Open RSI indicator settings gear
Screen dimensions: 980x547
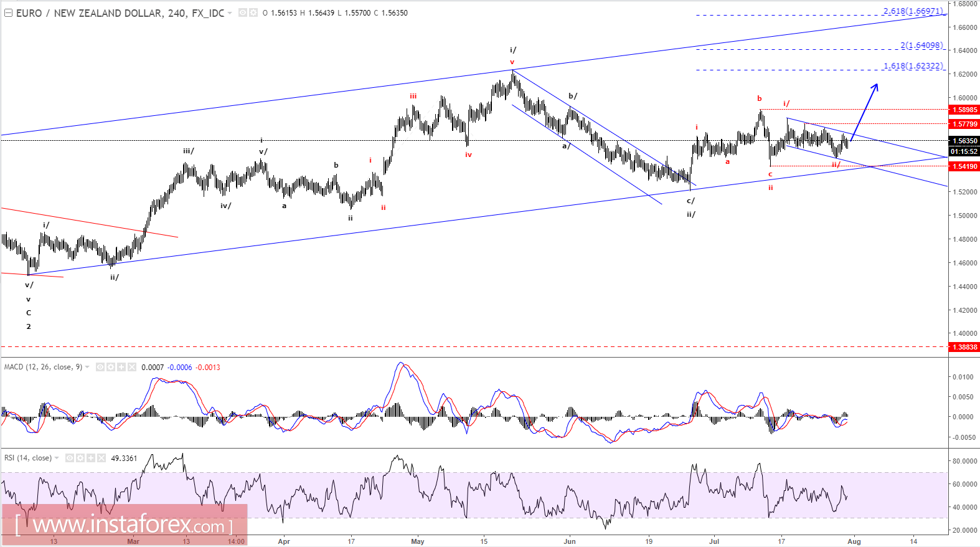click(x=80, y=458)
